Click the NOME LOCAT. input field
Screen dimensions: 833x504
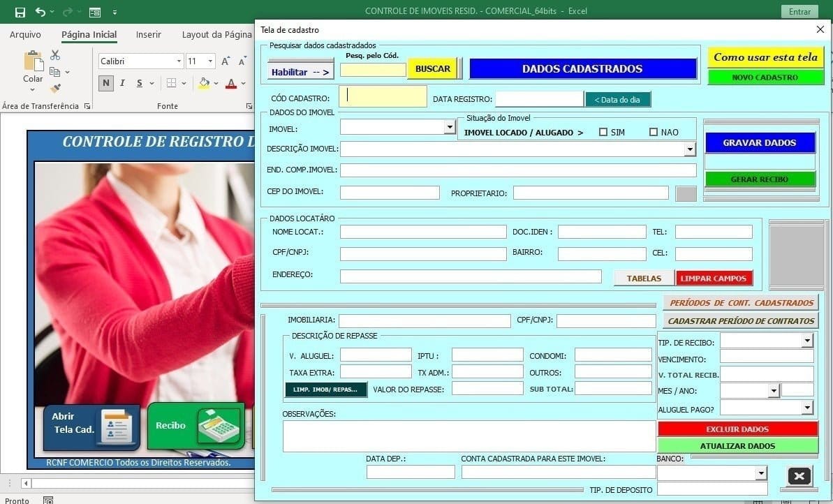click(423, 232)
